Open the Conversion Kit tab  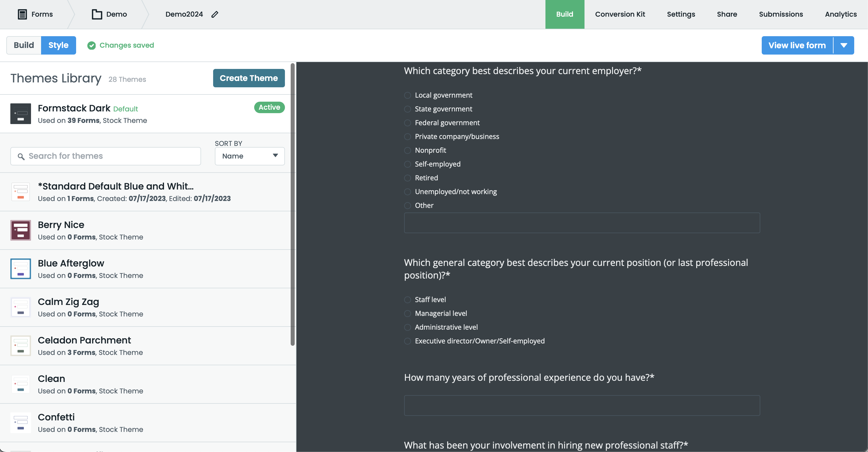pos(620,14)
